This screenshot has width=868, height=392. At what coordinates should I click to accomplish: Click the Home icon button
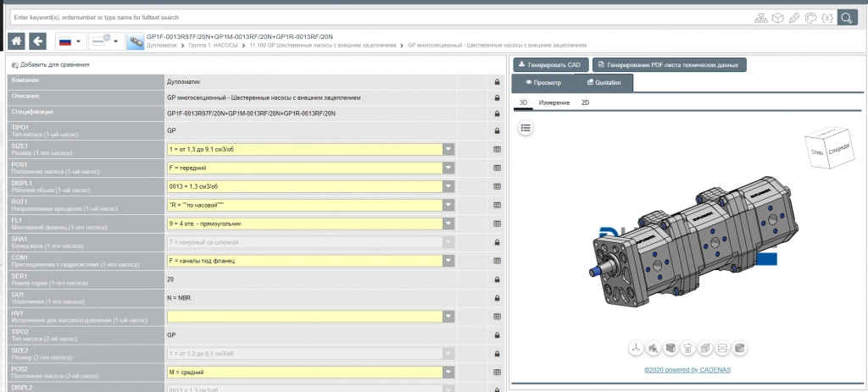(x=16, y=41)
